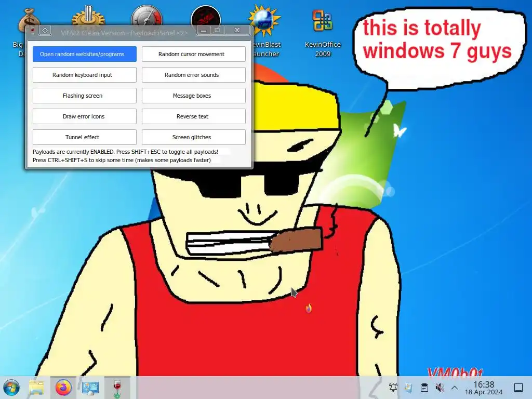Image resolution: width=532 pixels, height=399 pixels.
Task: Expand hidden system tray icons arrow
Action: [x=455, y=388]
